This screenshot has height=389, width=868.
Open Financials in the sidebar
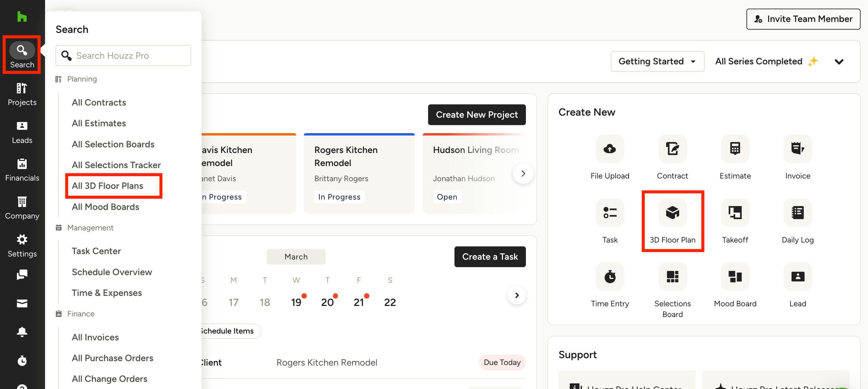22,170
